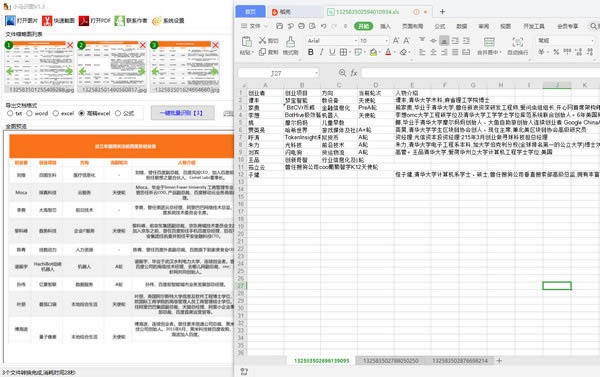Move thumbnail 2 left with its green arrow
Screen dimensions: 600x377
coord(83,71)
